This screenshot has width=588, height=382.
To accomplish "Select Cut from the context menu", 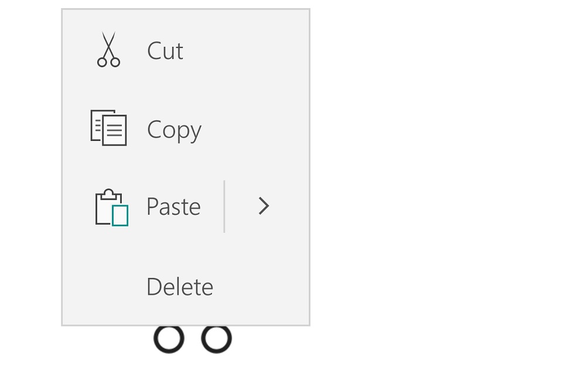I will [x=186, y=50].
